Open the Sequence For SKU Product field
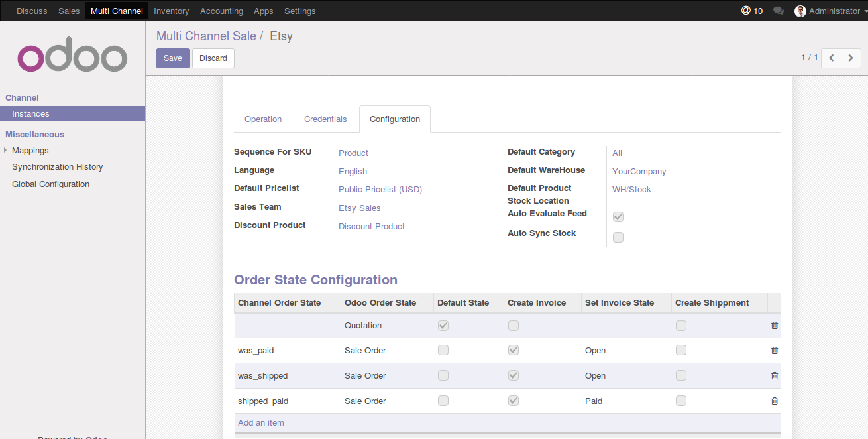The image size is (868, 439). pos(353,153)
